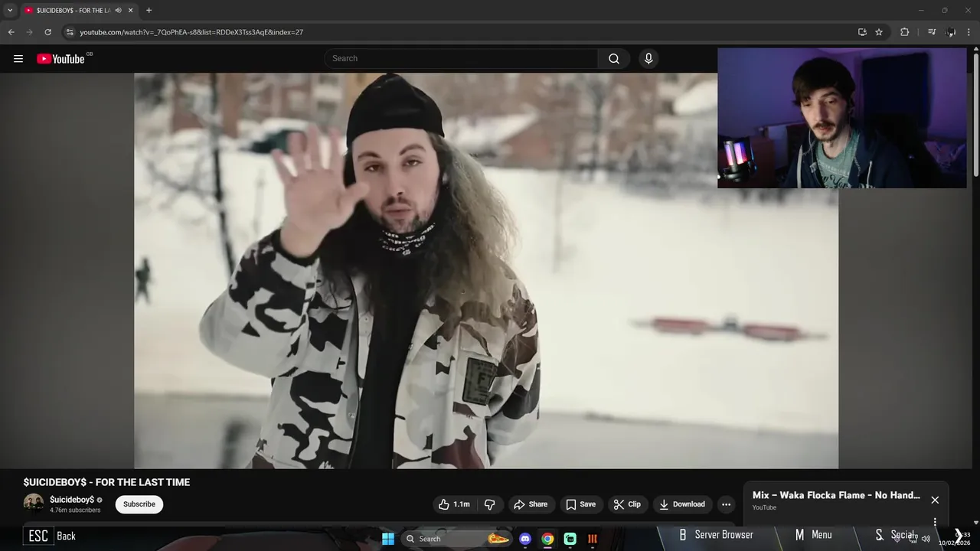Viewport: 980px width, 551px height.
Task: Open the $uicideboy$ channel name link
Action: pyautogui.click(x=72, y=500)
